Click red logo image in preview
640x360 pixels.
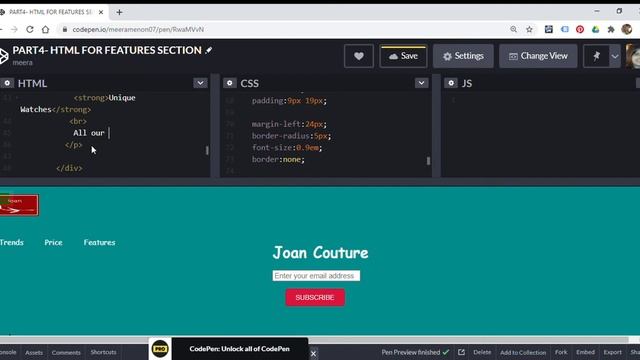click(19, 205)
